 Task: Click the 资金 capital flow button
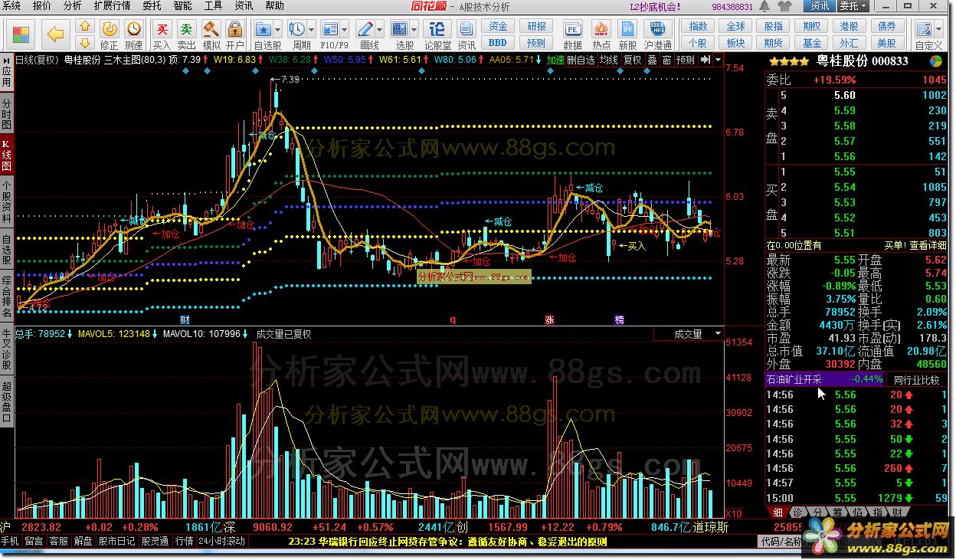point(498,27)
